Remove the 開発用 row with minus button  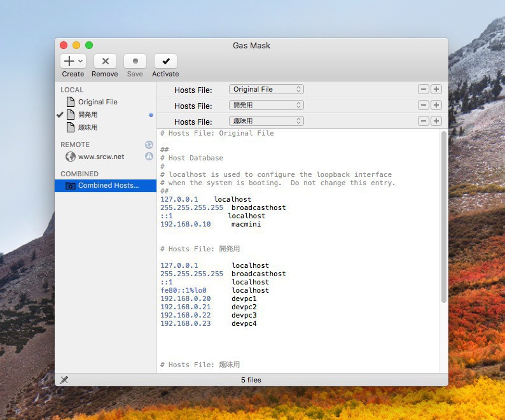pyautogui.click(x=423, y=105)
